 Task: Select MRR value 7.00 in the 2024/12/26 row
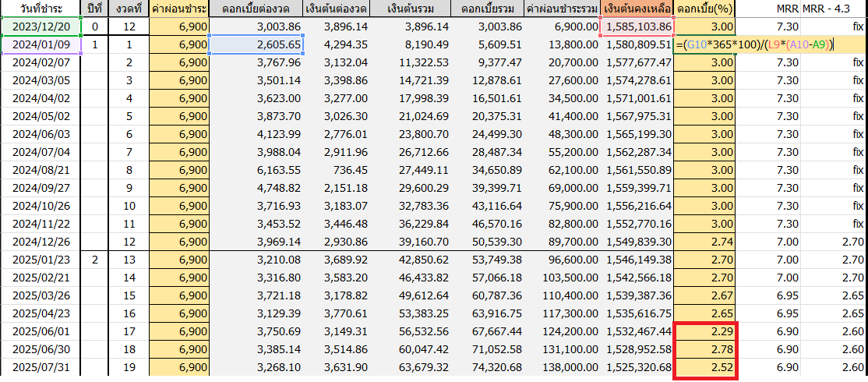tap(767, 242)
